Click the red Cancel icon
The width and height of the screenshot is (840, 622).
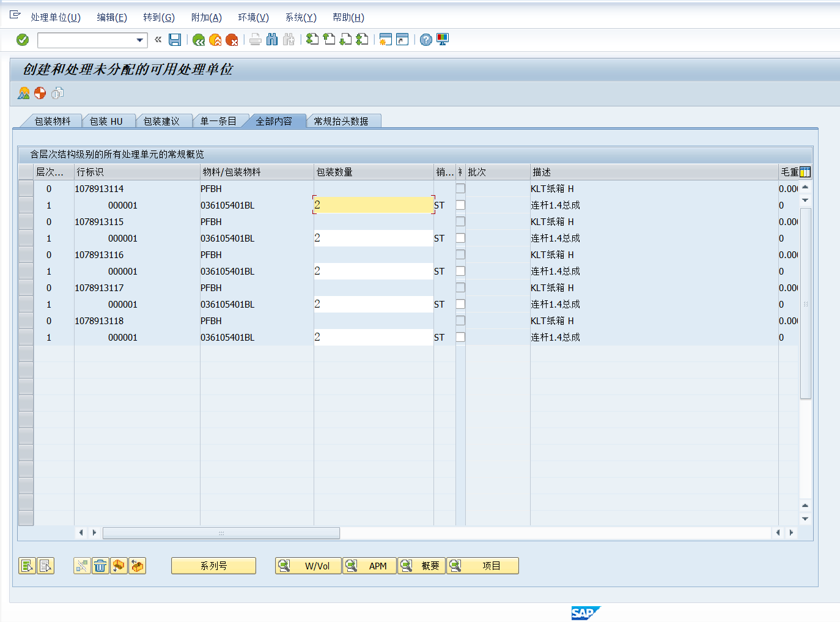click(232, 40)
